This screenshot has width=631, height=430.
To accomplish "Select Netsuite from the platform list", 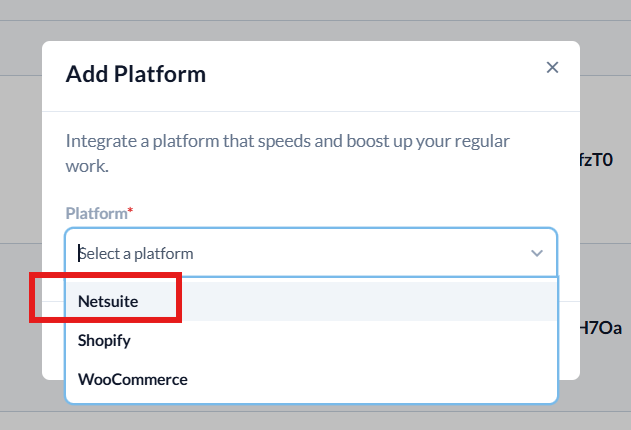I will [x=311, y=301].
